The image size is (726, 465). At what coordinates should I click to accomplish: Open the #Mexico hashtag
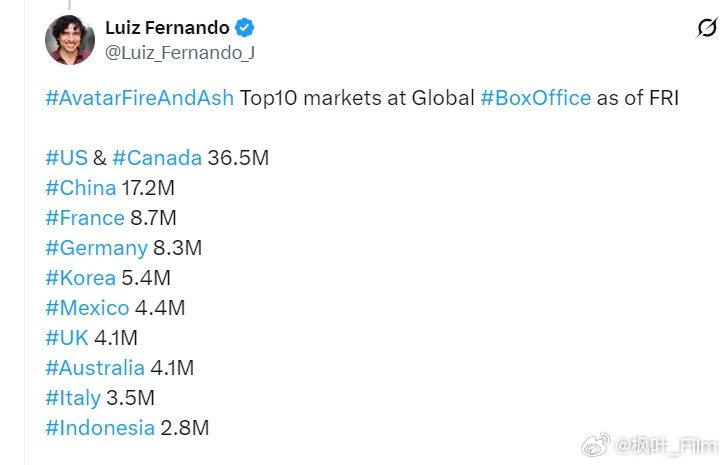pos(87,308)
